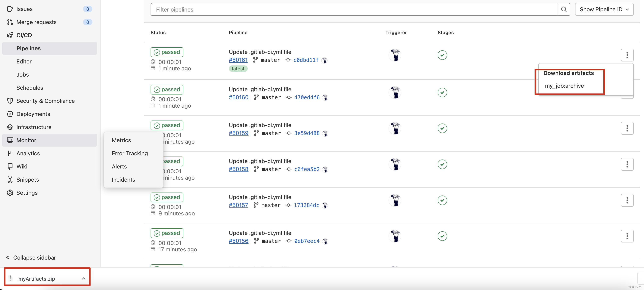Toggle the latest badge on pipeline #50161
This screenshot has width=644, height=290.
click(238, 69)
